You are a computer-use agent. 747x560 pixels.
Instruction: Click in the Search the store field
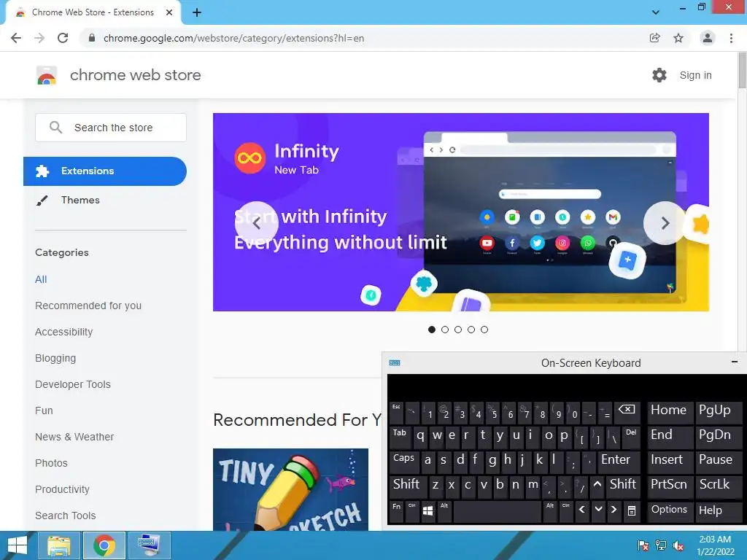[x=111, y=128]
